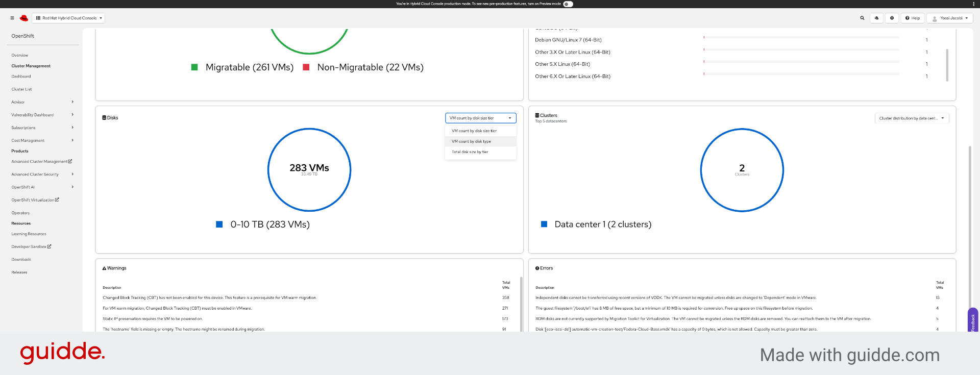The height and width of the screenshot is (375, 980).
Task: Click warning about Changed Block Tracking prerequisite
Action: pyautogui.click(x=306, y=297)
